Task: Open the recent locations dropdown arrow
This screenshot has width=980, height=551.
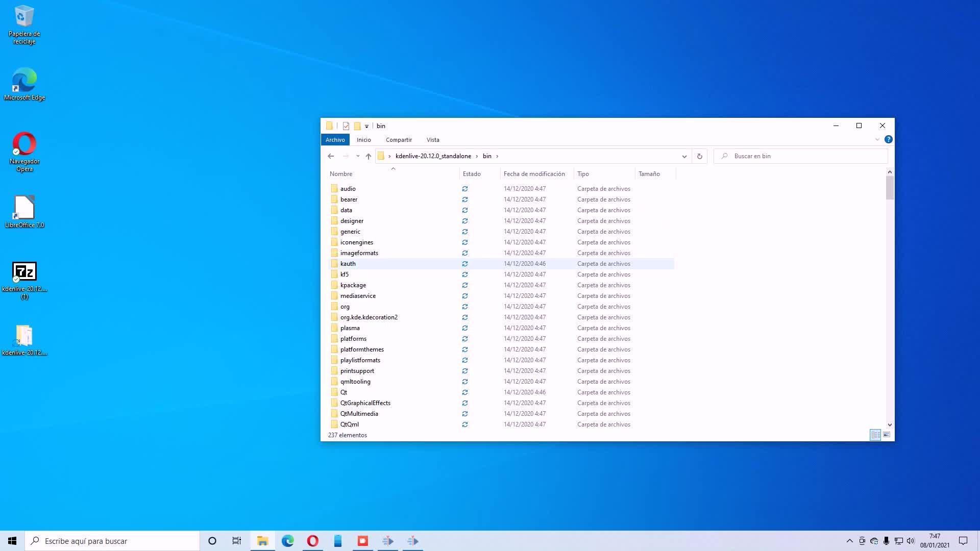Action: pos(358,156)
